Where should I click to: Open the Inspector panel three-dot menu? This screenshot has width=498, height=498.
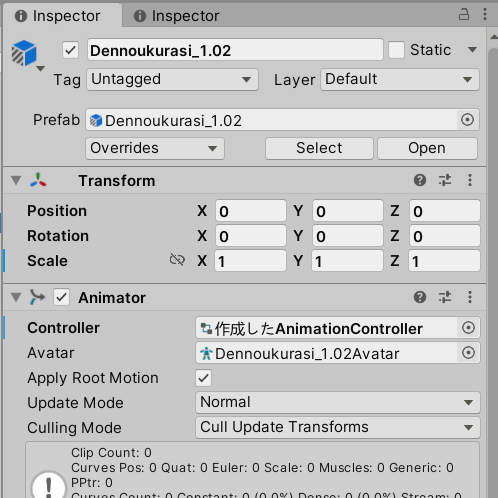[x=485, y=14]
